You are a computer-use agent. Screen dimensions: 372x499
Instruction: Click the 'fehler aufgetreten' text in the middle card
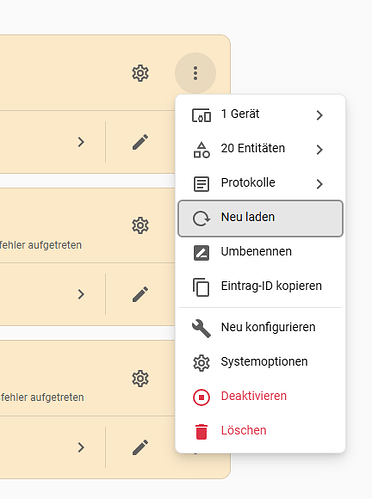41,245
